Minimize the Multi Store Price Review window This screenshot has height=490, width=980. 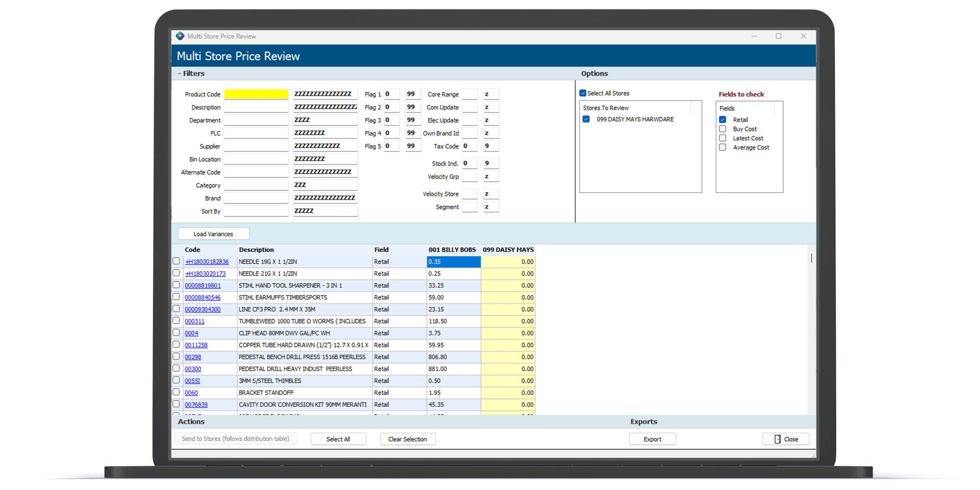point(754,36)
